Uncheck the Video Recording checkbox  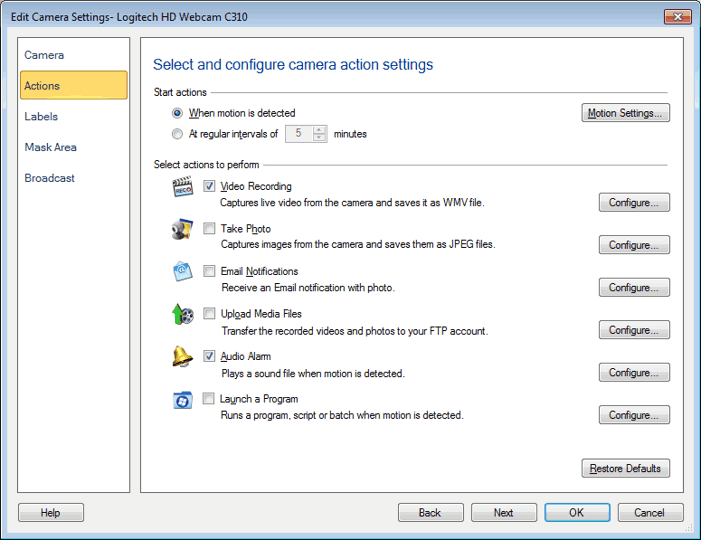(x=209, y=186)
